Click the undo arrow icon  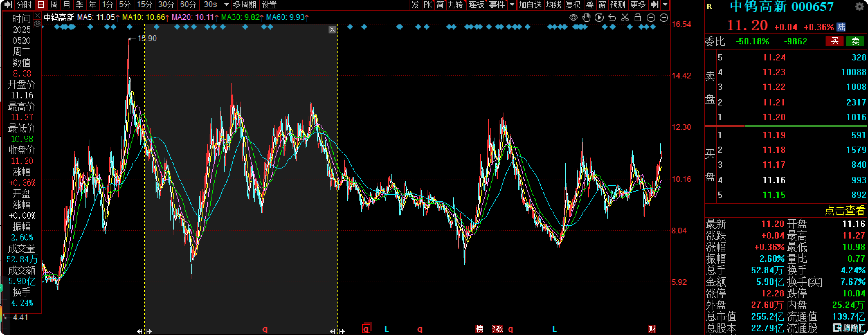click(x=612, y=18)
